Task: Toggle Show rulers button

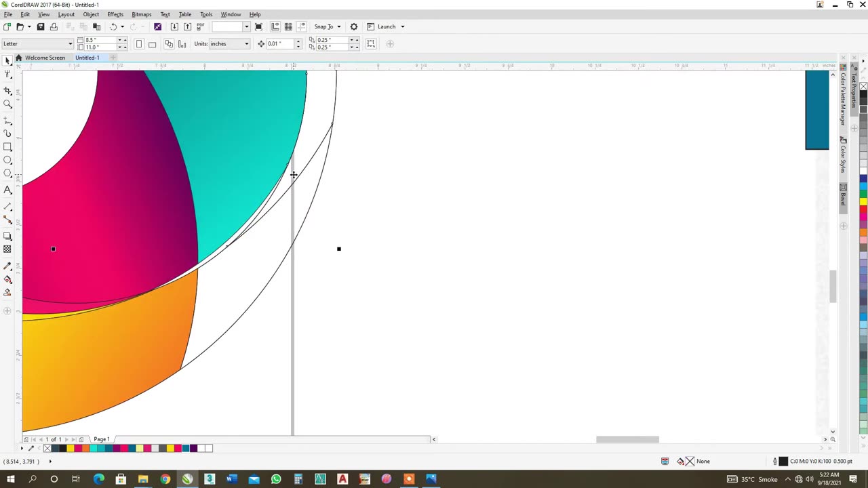Action: 275,26
